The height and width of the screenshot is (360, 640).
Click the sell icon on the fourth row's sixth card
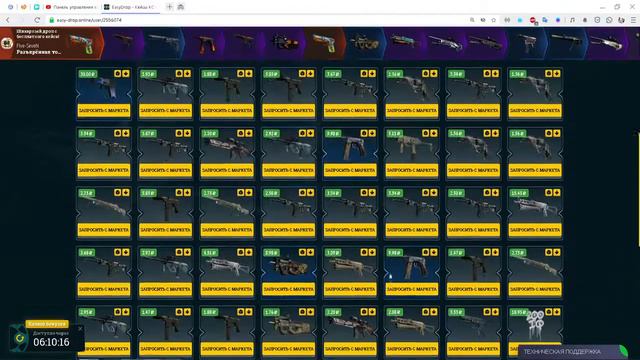pyautogui.click(x=426, y=252)
